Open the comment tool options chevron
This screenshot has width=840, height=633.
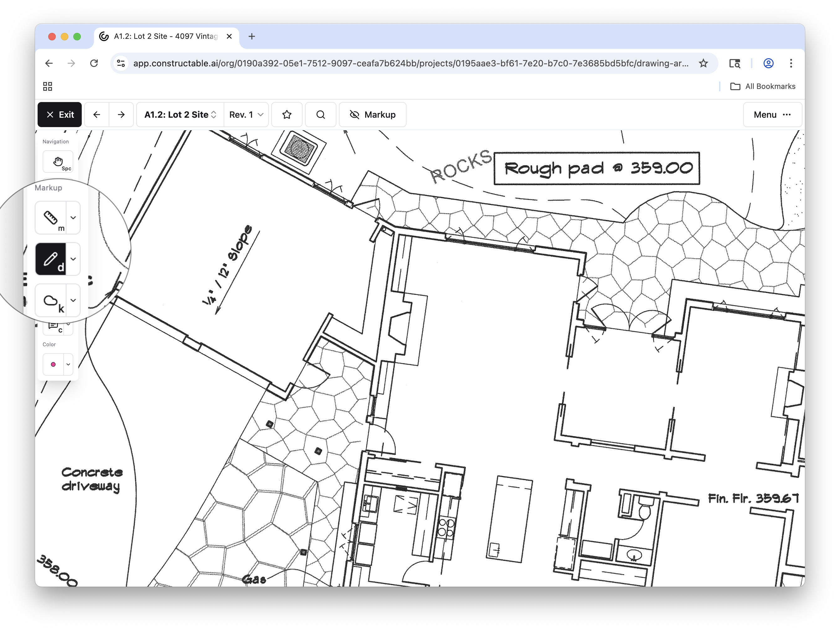[x=68, y=325]
